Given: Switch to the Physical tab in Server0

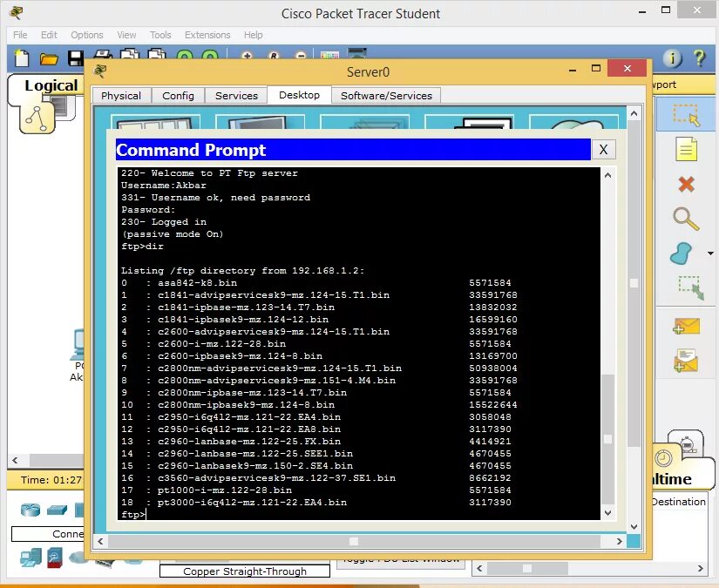Looking at the screenshot, I should 121,95.
